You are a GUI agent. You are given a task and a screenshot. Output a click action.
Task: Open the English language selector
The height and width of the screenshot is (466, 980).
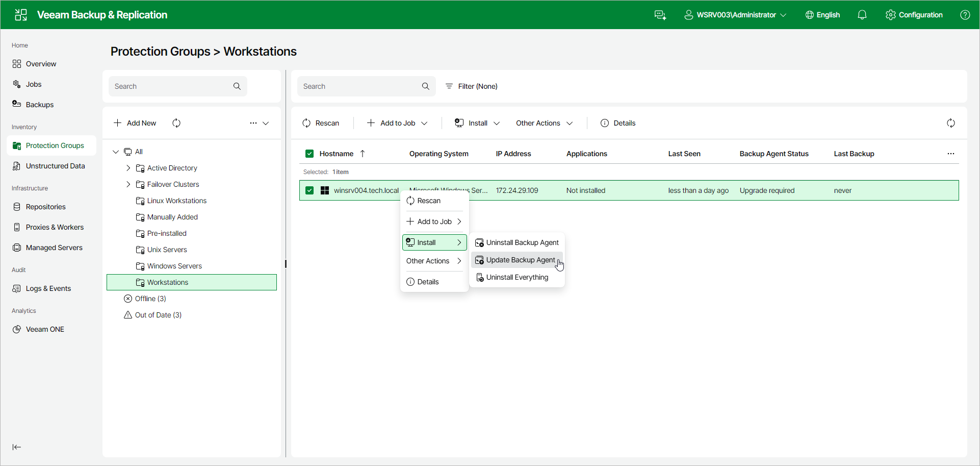(822, 15)
